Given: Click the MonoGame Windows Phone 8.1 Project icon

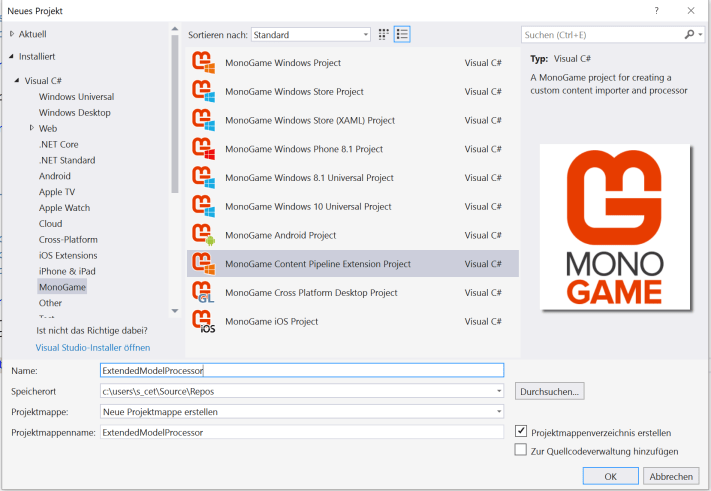Looking at the screenshot, I should point(203,149).
